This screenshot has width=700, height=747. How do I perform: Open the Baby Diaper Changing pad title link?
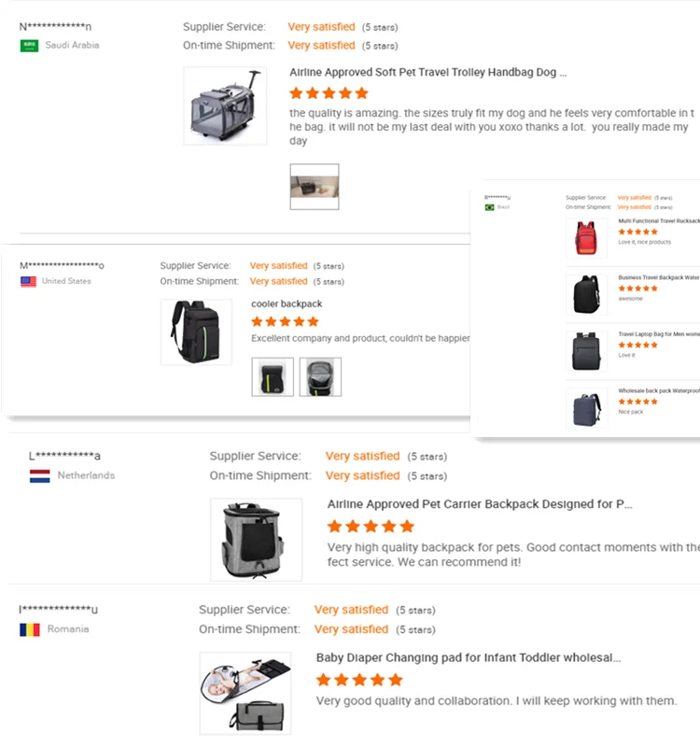click(469, 657)
